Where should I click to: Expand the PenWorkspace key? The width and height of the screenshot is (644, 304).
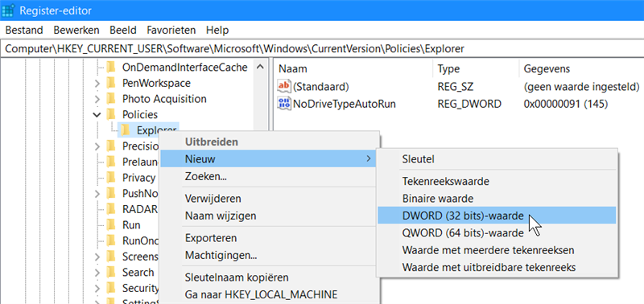tap(97, 84)
